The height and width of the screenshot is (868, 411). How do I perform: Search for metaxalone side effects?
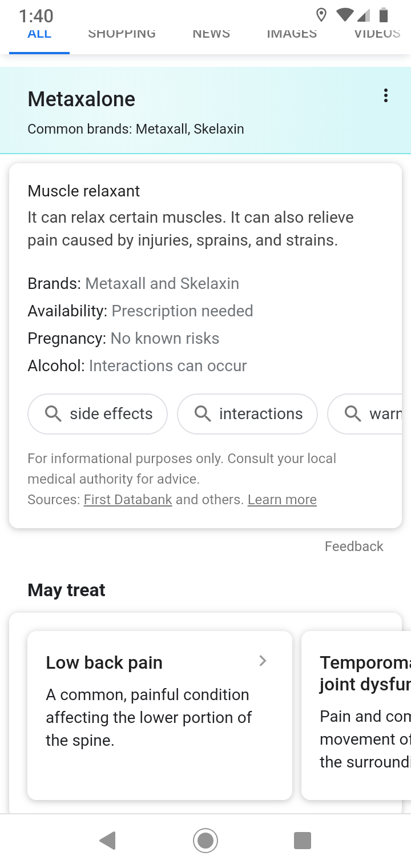[98, 413]
